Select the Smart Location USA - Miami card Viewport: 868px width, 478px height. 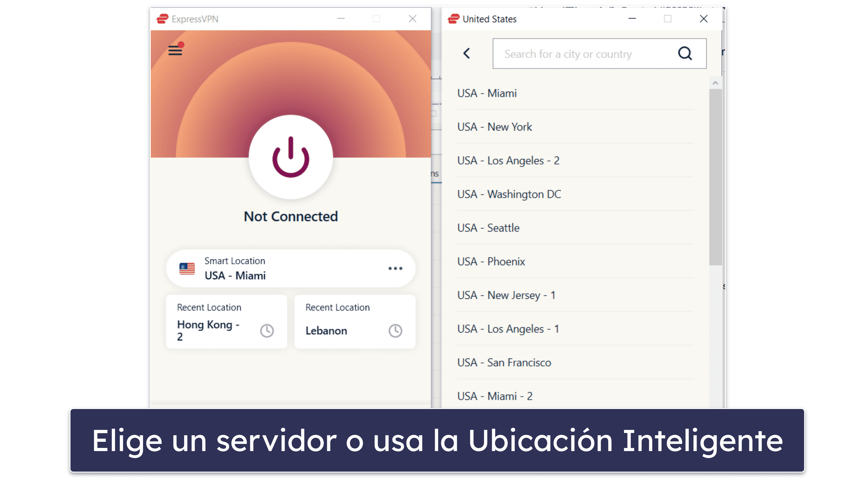(x=291, y=268)
